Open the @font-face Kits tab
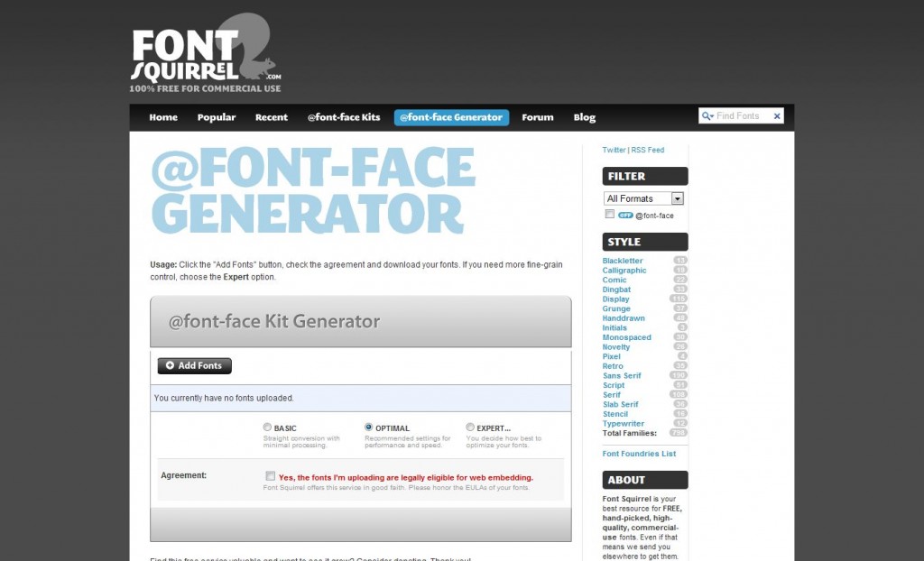 (x=344, y=117)
